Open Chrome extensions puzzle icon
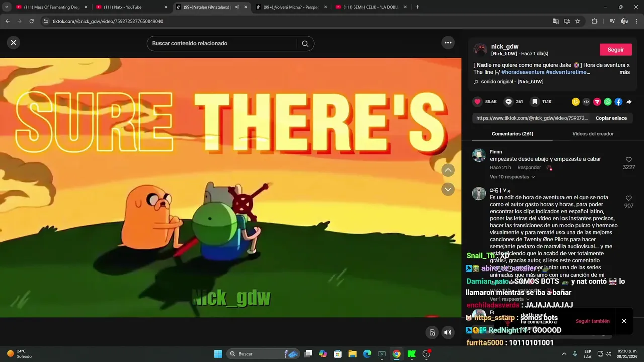Image resolution: width=644 pixels, height=362 pixels. tap(594, 21)
